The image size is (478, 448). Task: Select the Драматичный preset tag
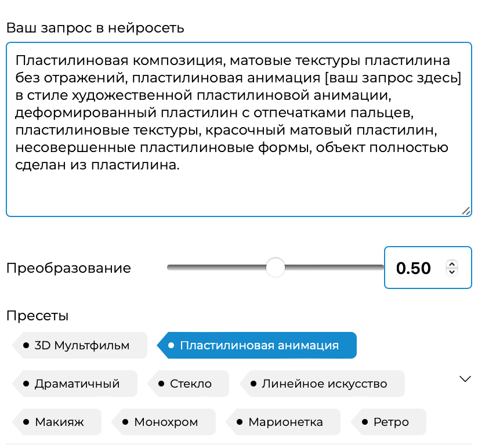coord(77,384)
